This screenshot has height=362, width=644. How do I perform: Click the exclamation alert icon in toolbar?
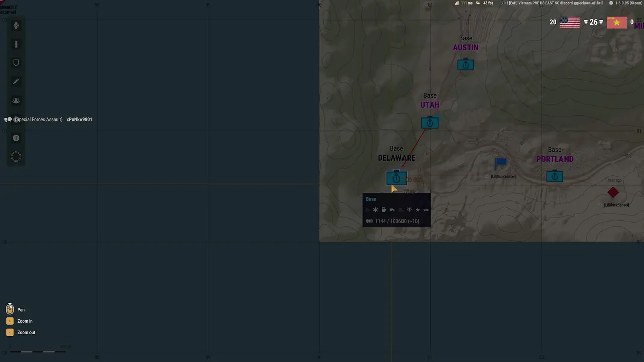(16, 138)
